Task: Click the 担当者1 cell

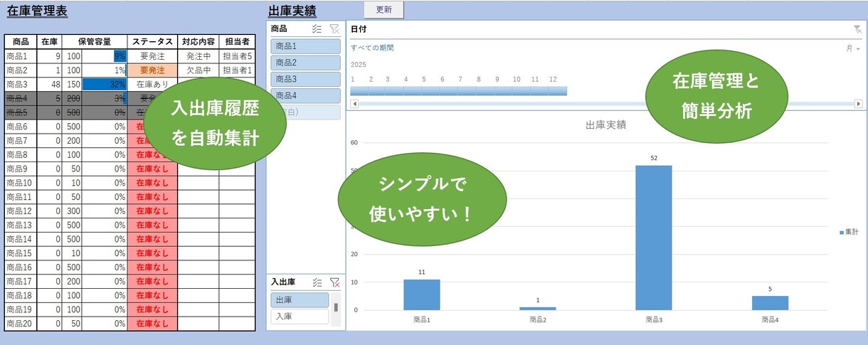Action: point(237,70)
